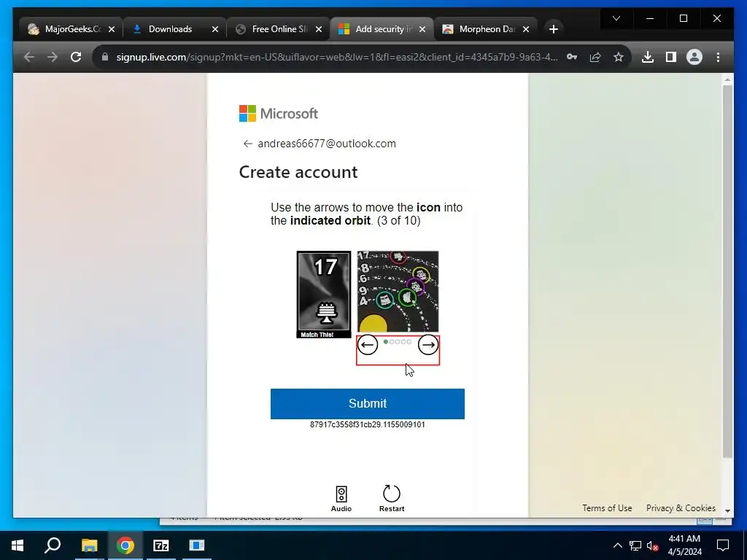747x560 pixels.
Task: Open the Privacy & Cookies link
Action: point(681,508)
